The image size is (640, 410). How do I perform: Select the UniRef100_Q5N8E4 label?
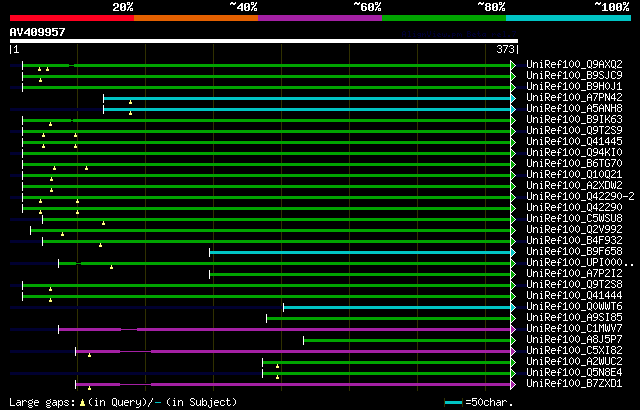coord(574,373)
